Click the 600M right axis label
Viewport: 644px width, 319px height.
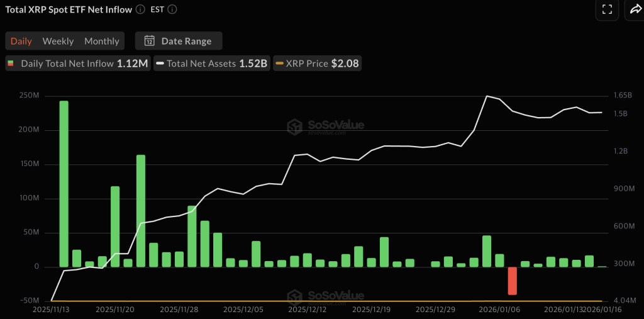(623, 227)
